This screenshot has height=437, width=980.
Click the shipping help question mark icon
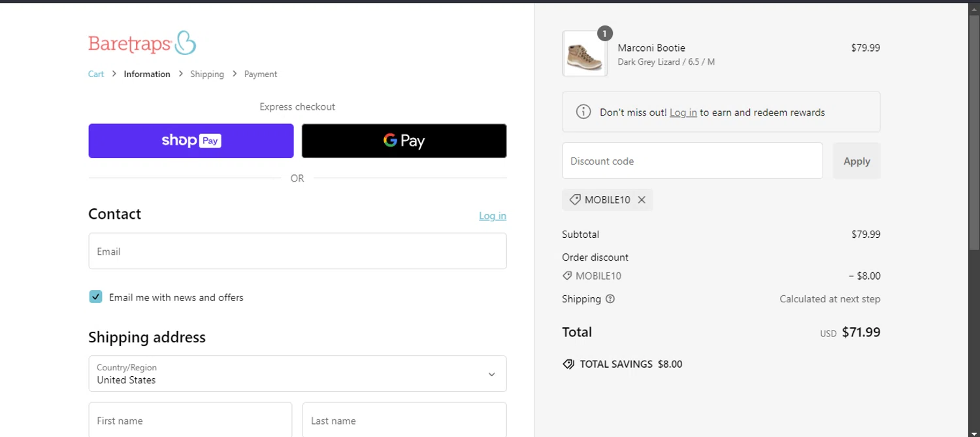[x=610, y=299]
